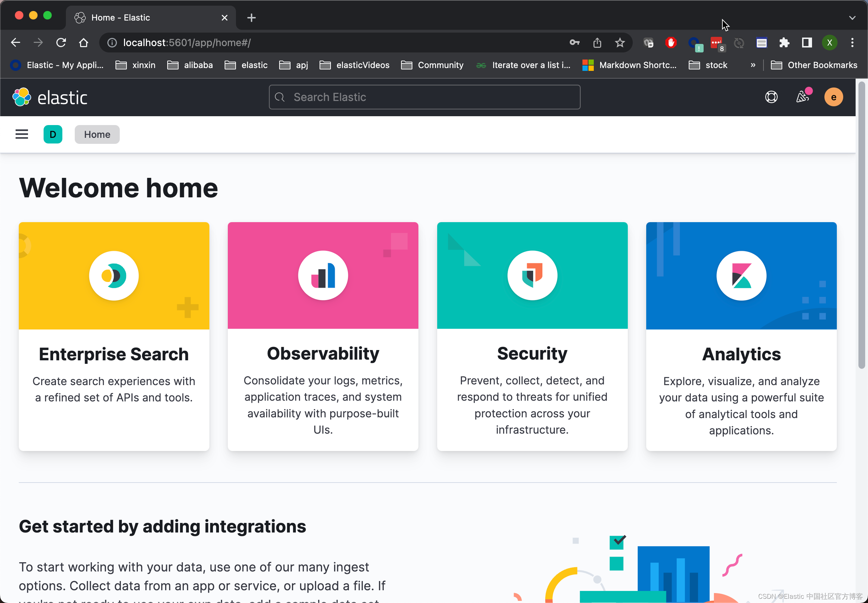Screen dimensions: 868x603
Task: Click into the Search Elastic field
Action: (424, 97)
